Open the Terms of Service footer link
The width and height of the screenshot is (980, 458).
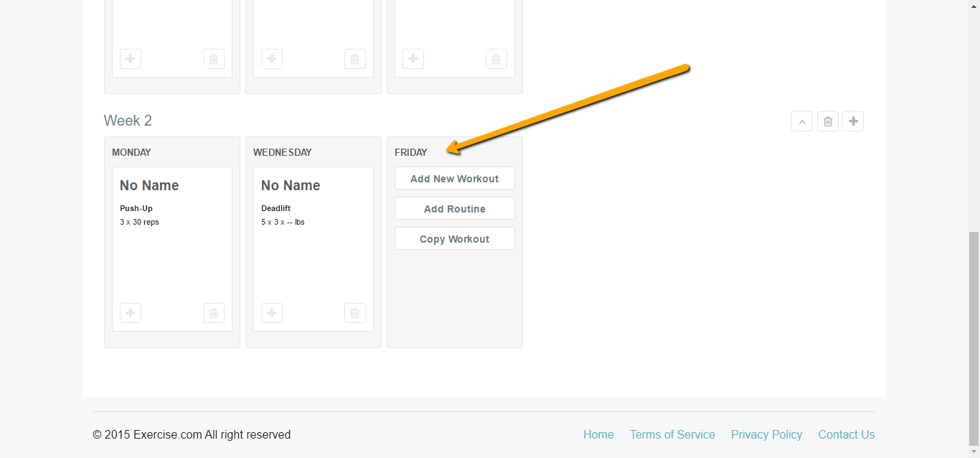672,434
